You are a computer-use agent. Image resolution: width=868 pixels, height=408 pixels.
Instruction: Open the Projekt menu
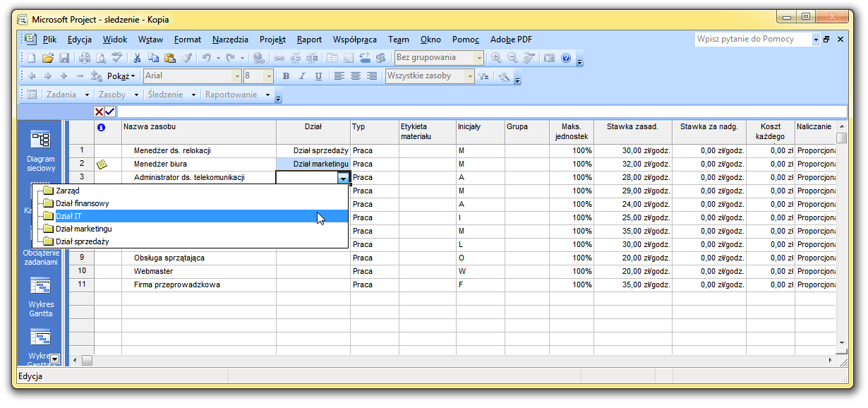(x=272, y=40)
